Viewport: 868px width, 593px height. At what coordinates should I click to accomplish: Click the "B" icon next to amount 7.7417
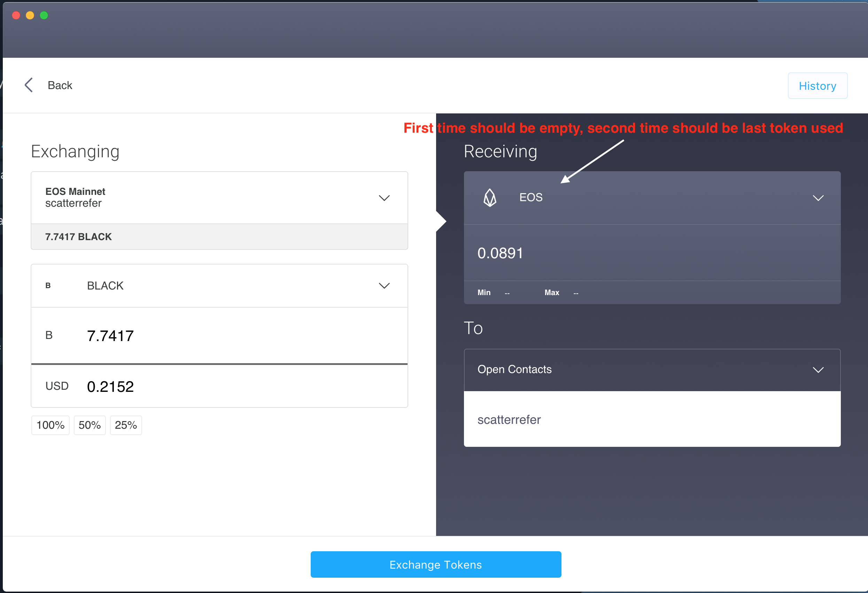[48, 335]
